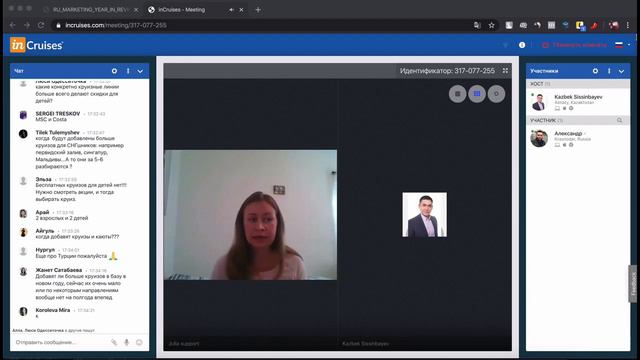Click the Chrome profile avatar
Screen dimensions: 640x360
pyautogui.click(x=613, y=25)
